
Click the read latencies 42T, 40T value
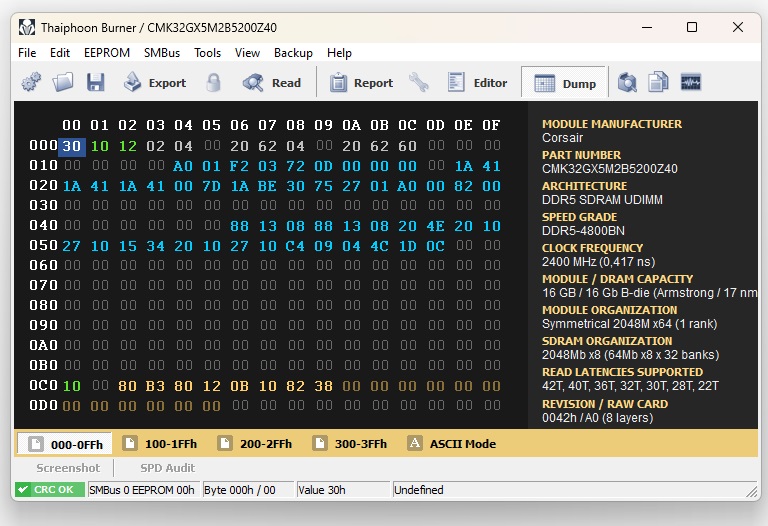[630, 386]
